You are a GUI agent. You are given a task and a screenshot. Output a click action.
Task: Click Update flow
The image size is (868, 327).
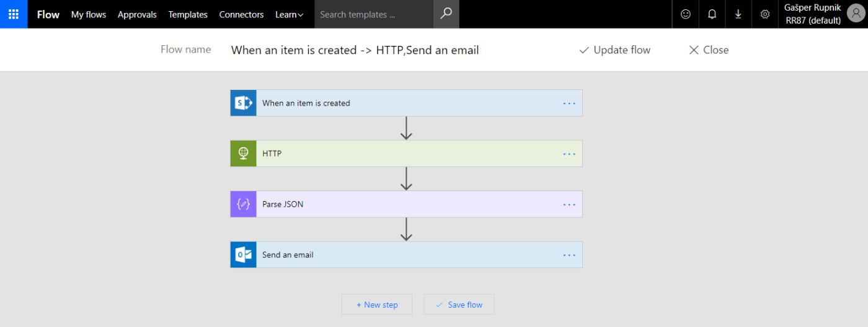click(x=615, y=50)
